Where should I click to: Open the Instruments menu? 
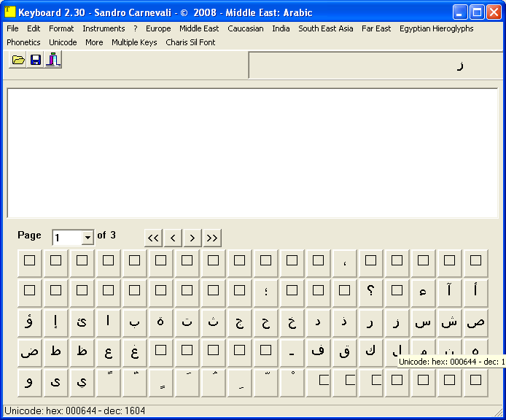(104, 28)
